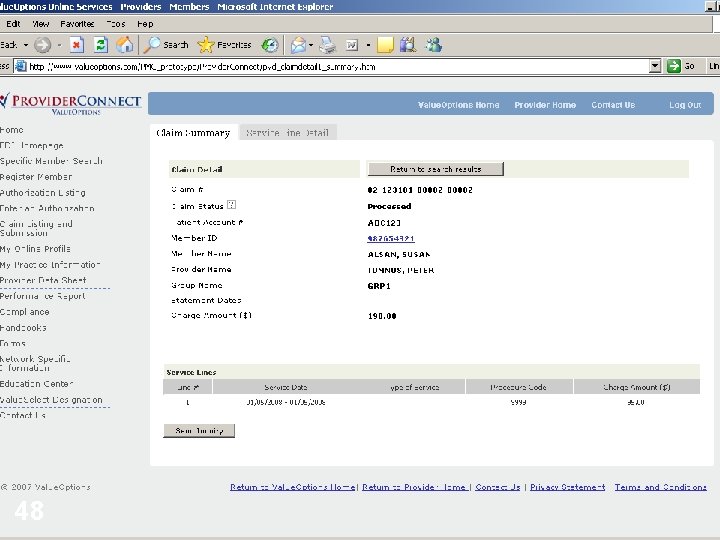Open the Tools menu

(x=116, y=24)
